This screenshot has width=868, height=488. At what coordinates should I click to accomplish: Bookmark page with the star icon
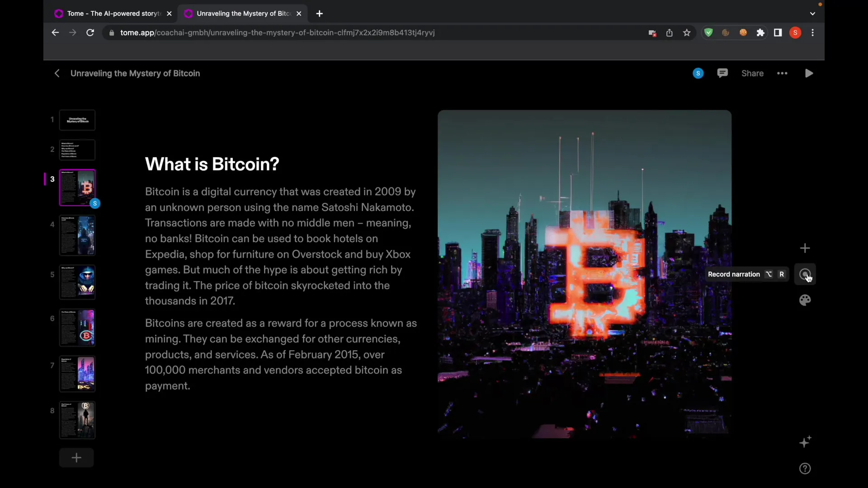pos(687,33)
